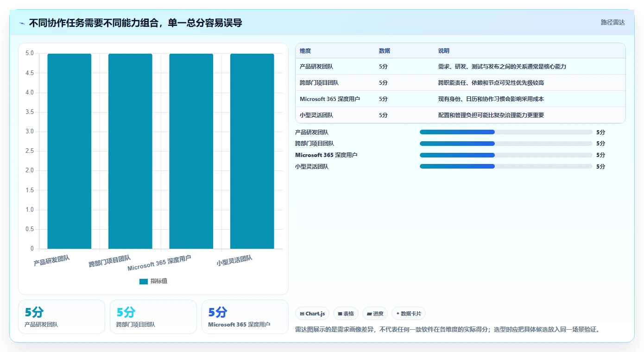
Task: Click the 2.5 y-axis tick label
Action: pos(30,151)
